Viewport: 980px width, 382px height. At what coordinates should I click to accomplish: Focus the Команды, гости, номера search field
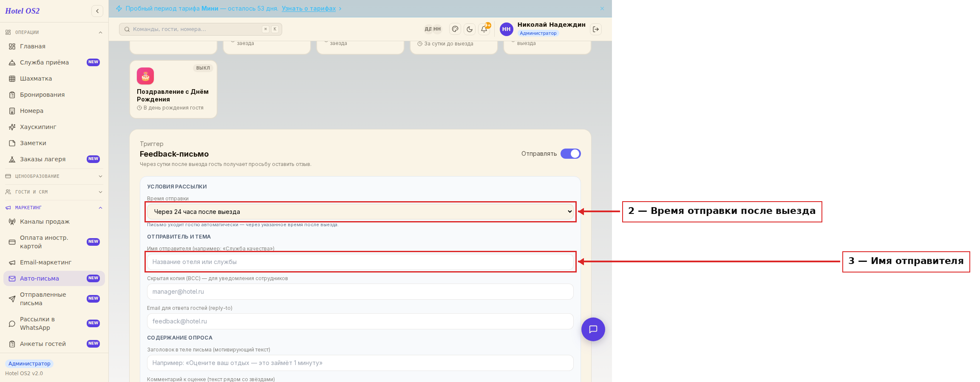point(201,29)
